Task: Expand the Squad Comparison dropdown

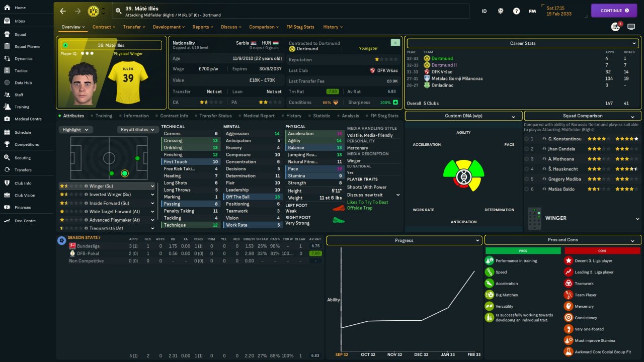Action: [583, 116]
